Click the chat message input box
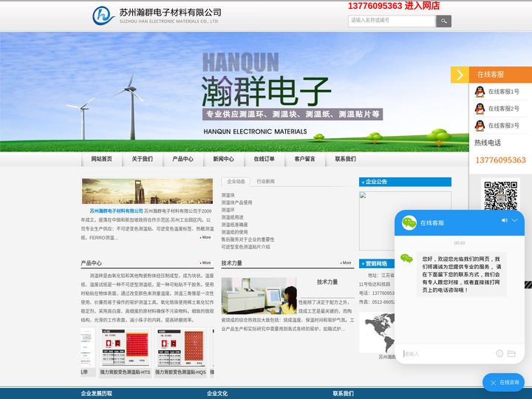 [x=447, y=354]
